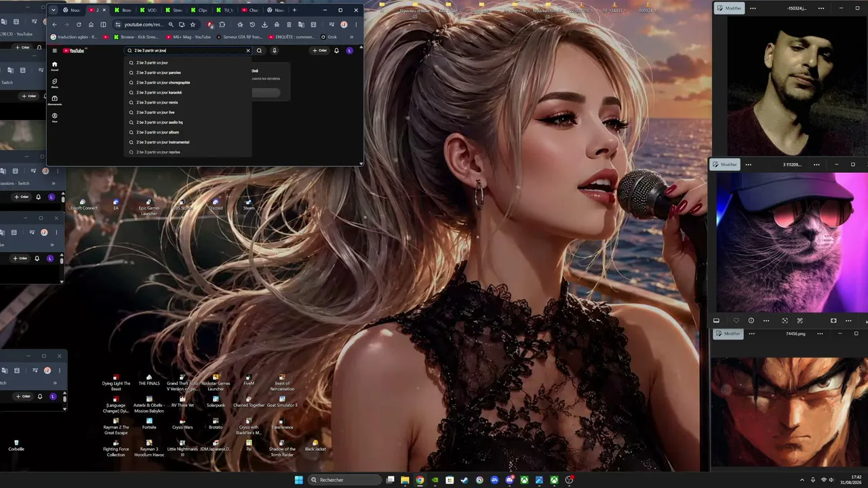The height and width of the screenshot is (488, 868).
Task: Open the Windows Start menu
Action: pos(299,480)
